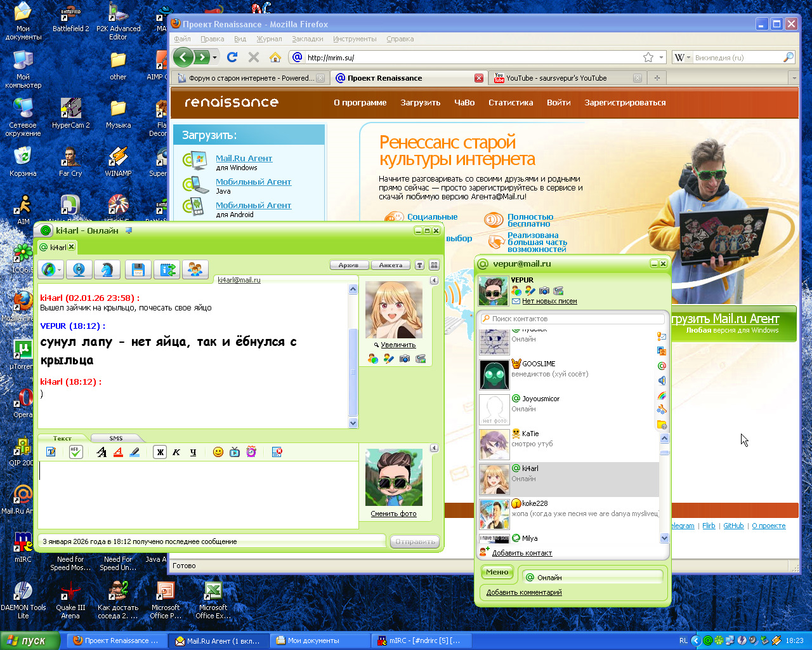Select the HyperCam 2 desktop icon
This screenshot has width=812, height=650.
point(70,114)
